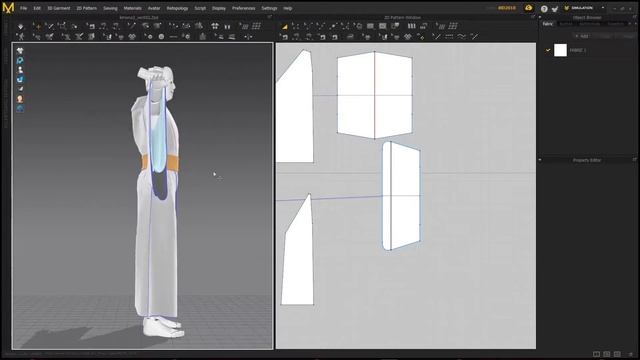The height and width of the screenshot is (360, 640).
Task: Click the garment display icon in 3D viewport
Action: click(x=20, y=51)
